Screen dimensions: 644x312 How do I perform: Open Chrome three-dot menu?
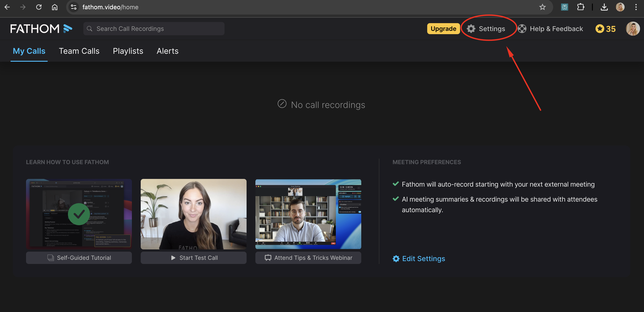[636, 7]
